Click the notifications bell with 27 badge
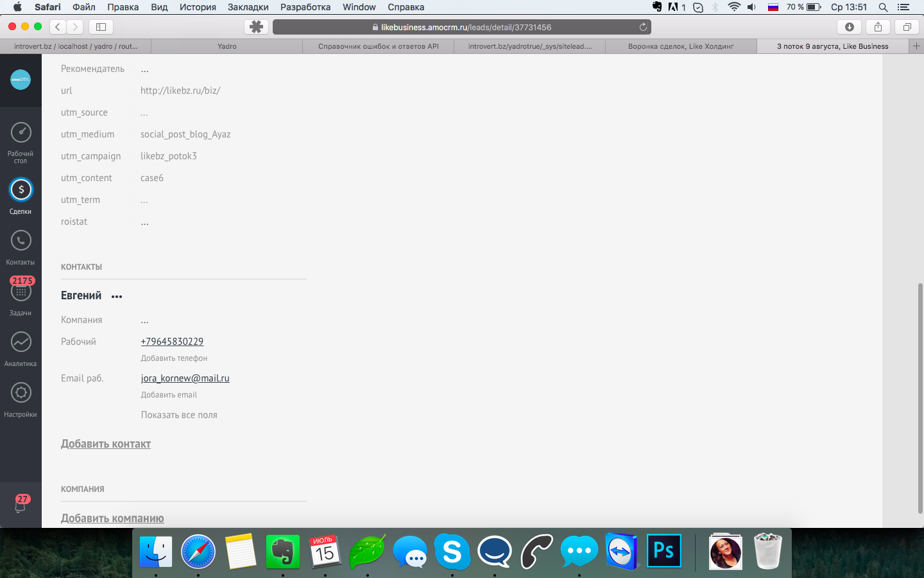This screenshot has height=578, width=924. click(21, 505)
